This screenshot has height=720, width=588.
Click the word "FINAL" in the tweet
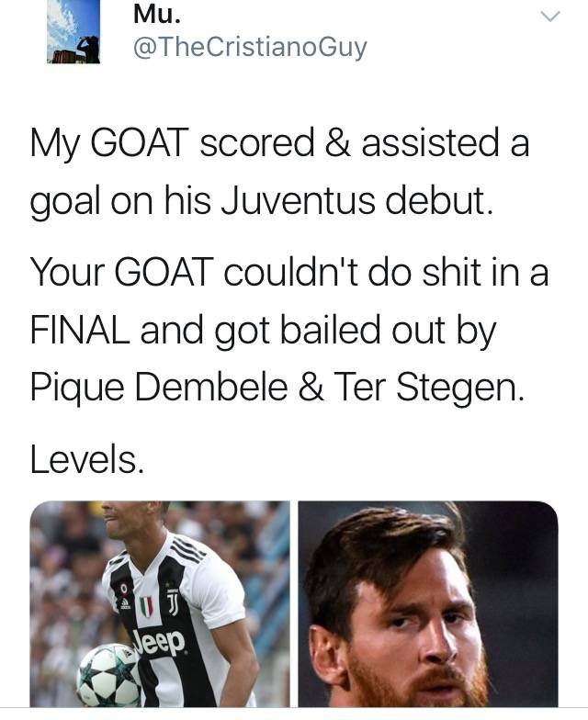pyautogui.click(x=80, y=328)
